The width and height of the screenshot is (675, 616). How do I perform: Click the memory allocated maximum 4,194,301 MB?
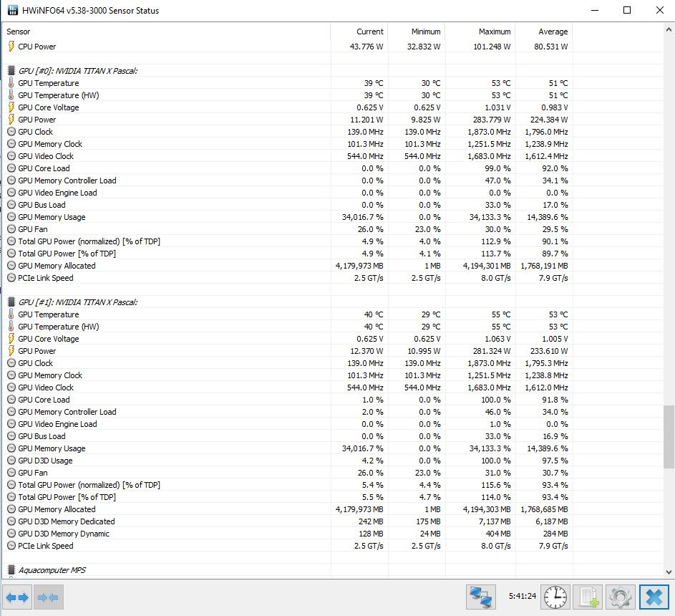487,266
